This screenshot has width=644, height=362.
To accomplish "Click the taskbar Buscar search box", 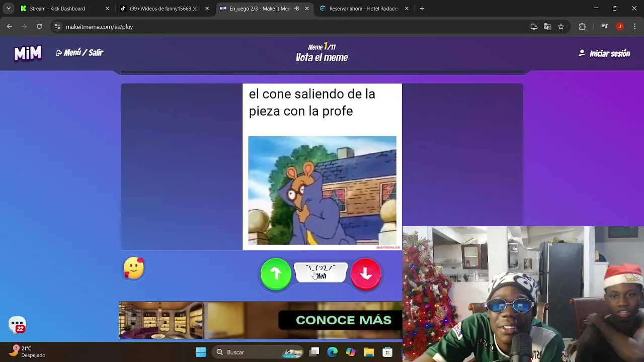I will pos(257,352).
